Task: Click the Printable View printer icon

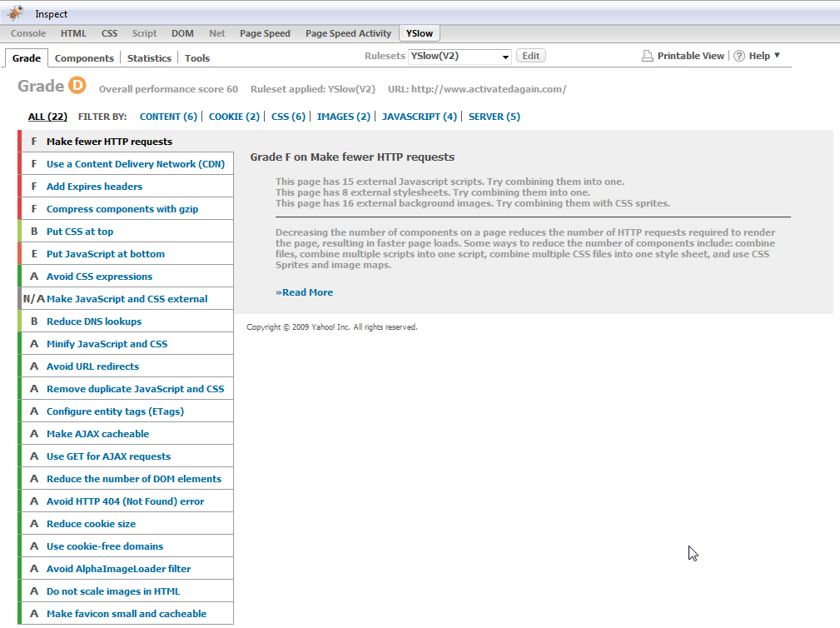Action: (x=648, y=56)
